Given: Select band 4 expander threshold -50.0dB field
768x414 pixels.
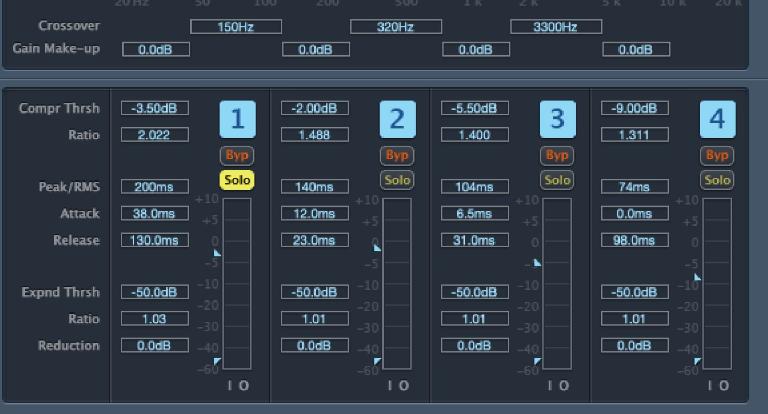Looking at the screenshot, I should tap(635, 292).
